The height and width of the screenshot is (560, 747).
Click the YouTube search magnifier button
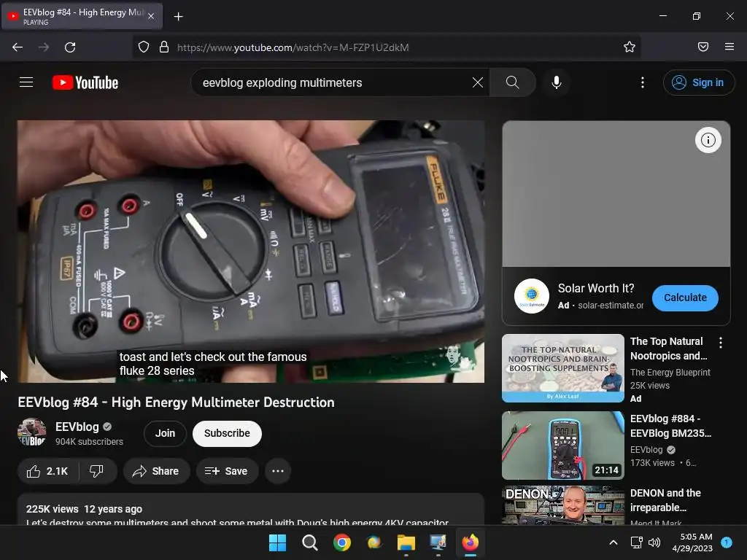coord(512,82)
